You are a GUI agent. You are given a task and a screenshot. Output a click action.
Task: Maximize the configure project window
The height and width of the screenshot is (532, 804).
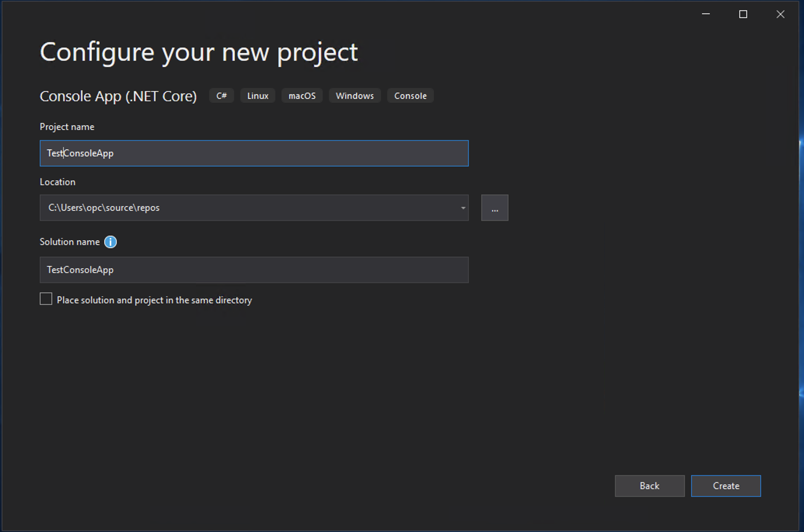click(743, 14)
